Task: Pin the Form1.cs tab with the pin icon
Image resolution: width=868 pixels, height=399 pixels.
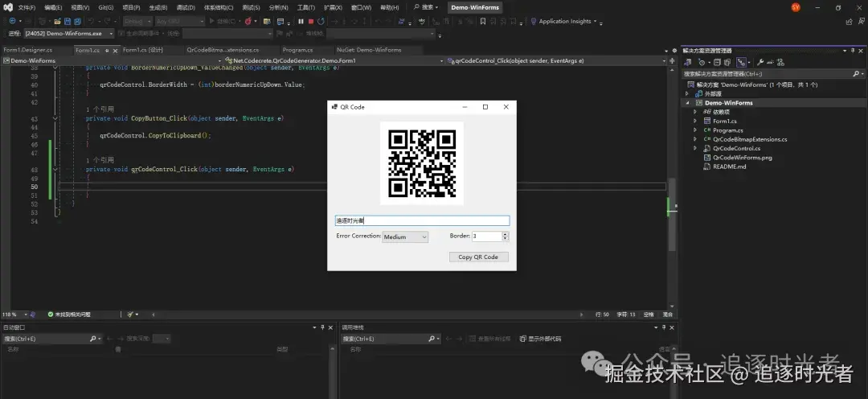Action: pos(106,50)
